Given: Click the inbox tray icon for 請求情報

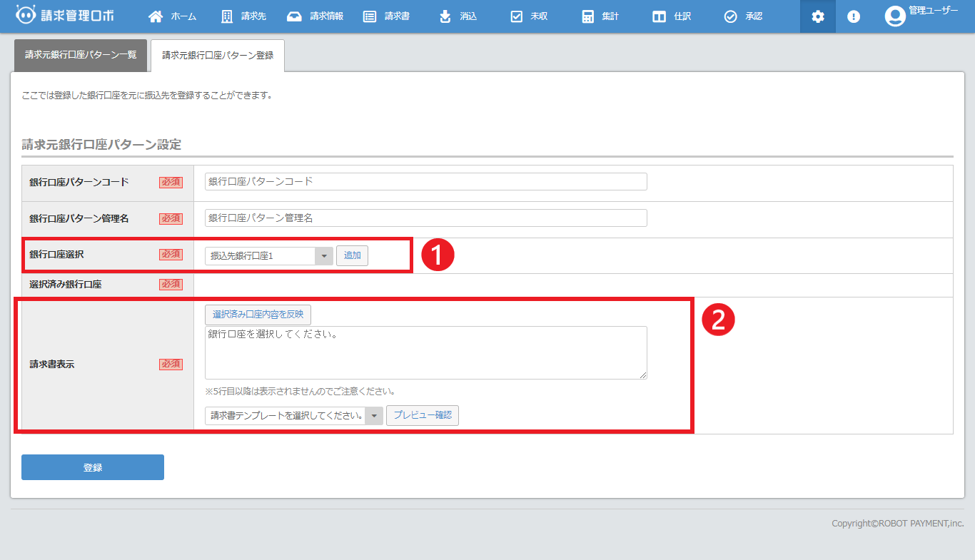Looking at the screenshot, I should (x=294, y=16).
